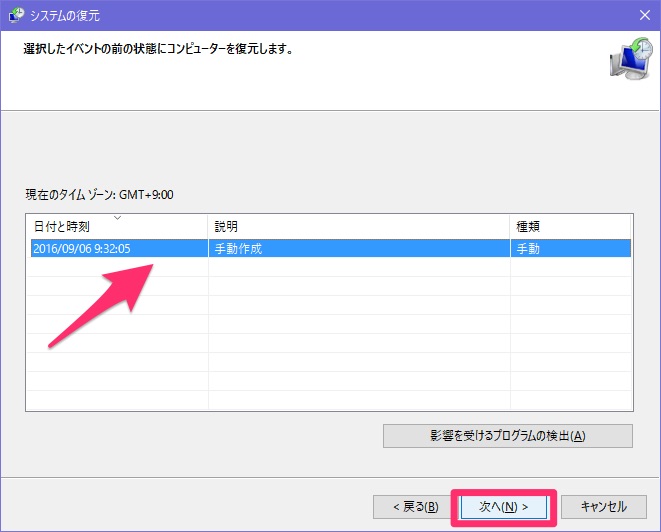Click the 種類 column header
Screen dimensions: 661x532
point(570,226)
